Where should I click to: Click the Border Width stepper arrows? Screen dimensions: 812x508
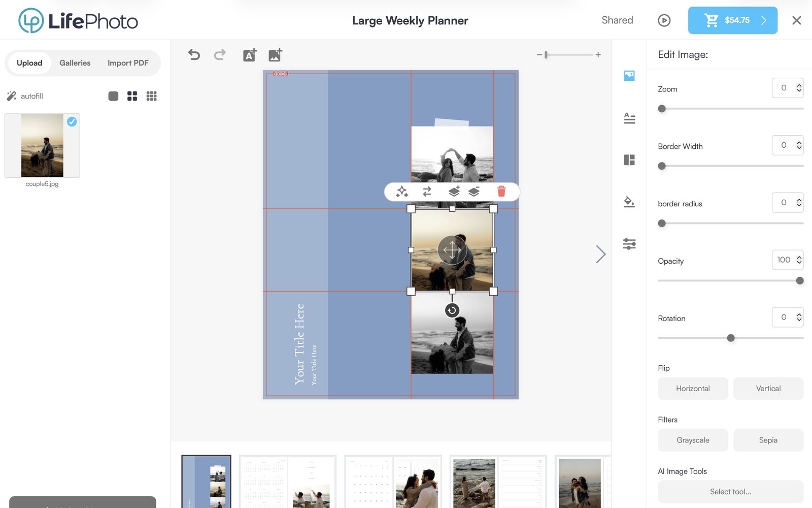(799, 145)
